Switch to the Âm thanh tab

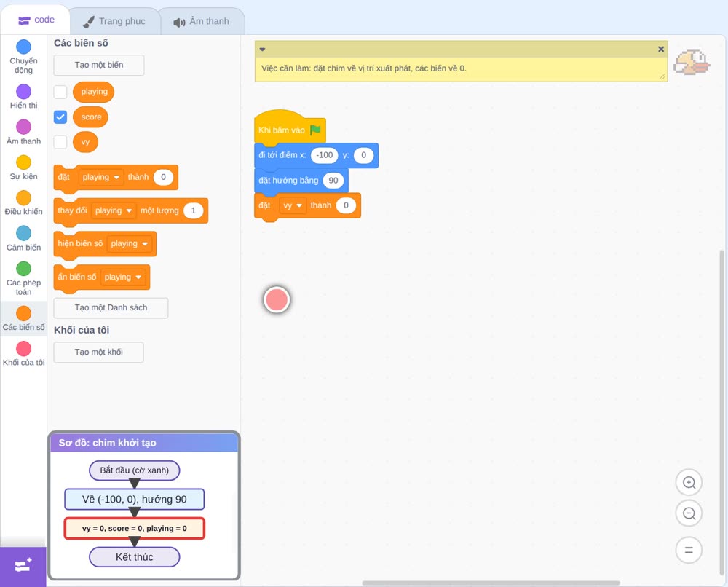[202, 21]
